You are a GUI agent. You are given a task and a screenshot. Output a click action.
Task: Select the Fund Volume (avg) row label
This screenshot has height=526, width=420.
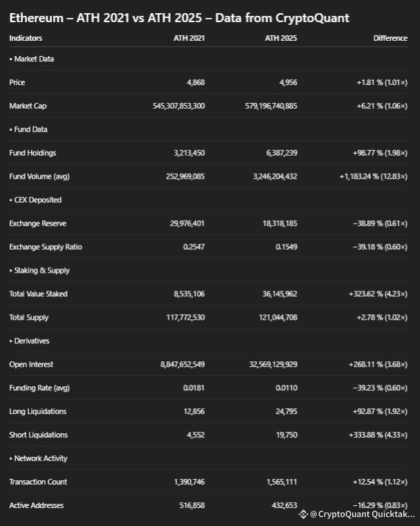point(39,176)
